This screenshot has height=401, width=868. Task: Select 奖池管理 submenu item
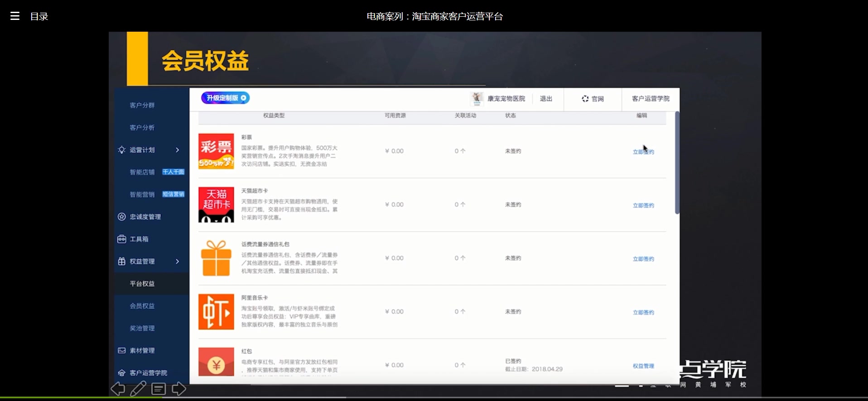[x=142, y=328]
